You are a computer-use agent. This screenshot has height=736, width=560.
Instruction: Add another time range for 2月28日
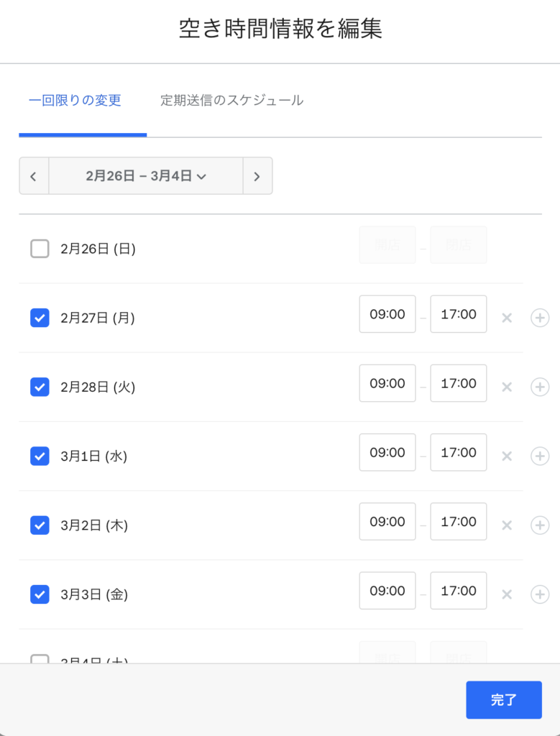pos(539,387)
